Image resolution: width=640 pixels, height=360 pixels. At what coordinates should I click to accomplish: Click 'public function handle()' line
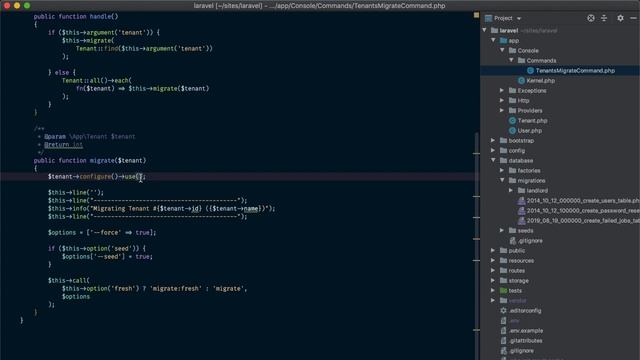[76, 17]
